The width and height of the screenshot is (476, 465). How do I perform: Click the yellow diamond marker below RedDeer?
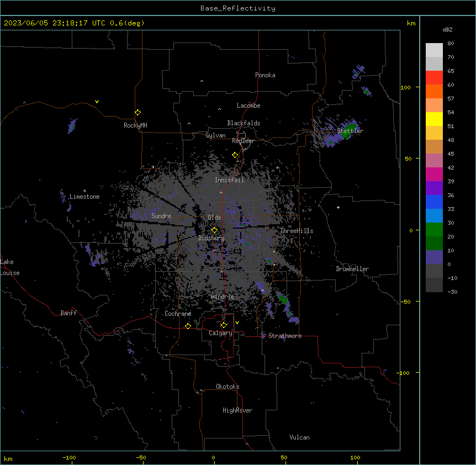click(235, 155)
